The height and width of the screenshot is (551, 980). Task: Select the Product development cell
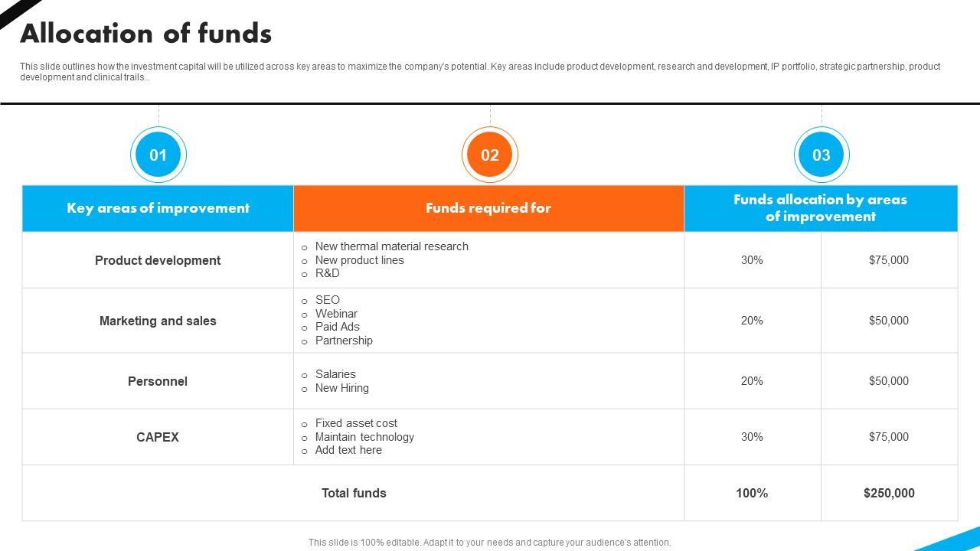coord(158,260)
